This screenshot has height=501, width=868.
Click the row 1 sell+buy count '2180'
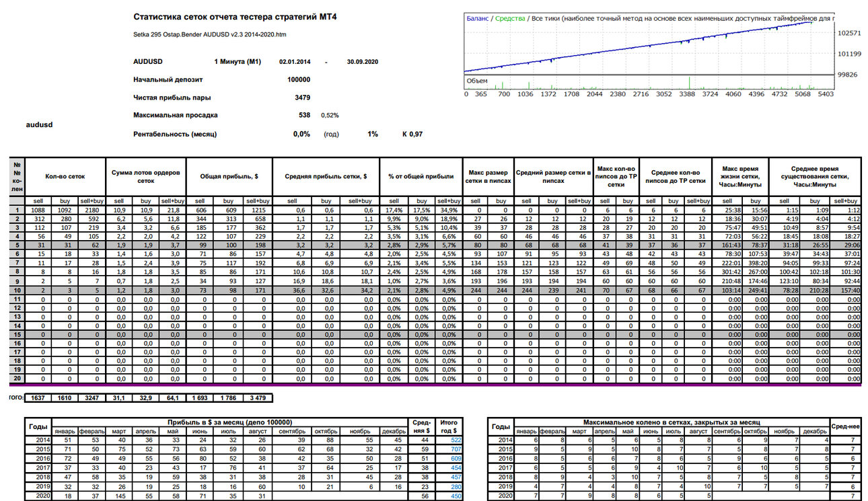click(x=92, y=210)
